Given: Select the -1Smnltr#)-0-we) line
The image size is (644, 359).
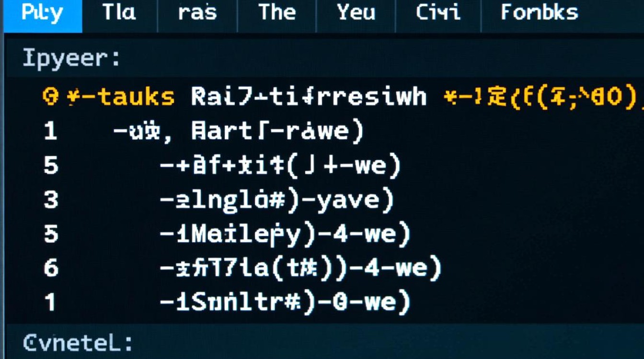Looking at the screenshot, I should 285,303.
